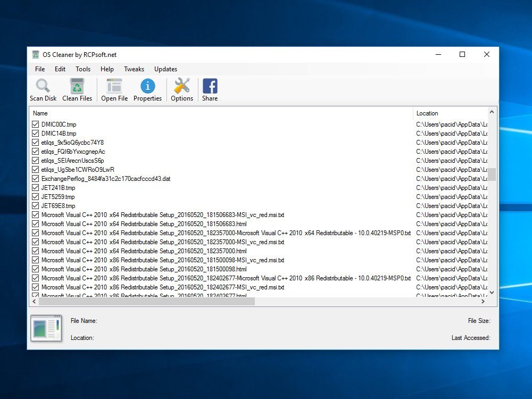Click the horizontal scrollbar thumb
The image size is (532, 399).
click(x=147, y=301)
